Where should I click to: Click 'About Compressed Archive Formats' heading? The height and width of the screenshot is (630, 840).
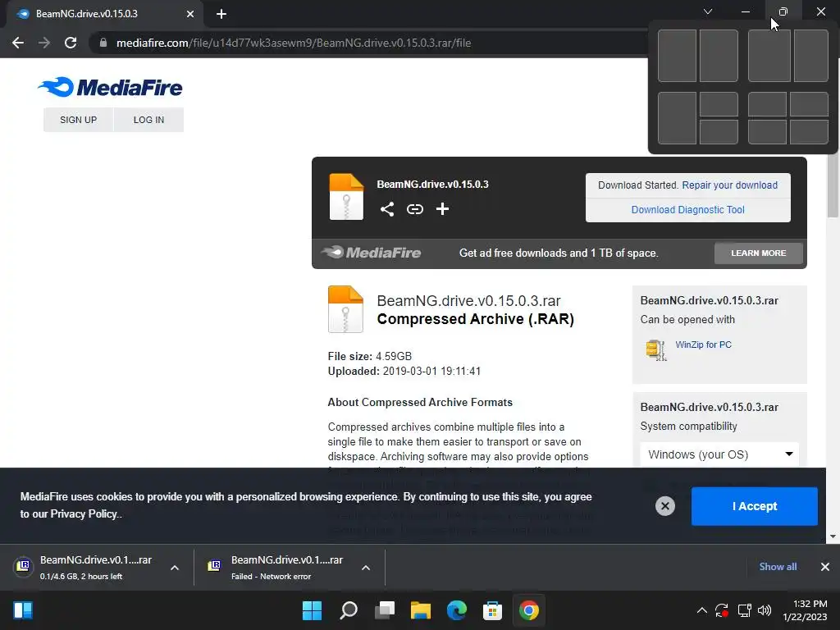point(420,402)
